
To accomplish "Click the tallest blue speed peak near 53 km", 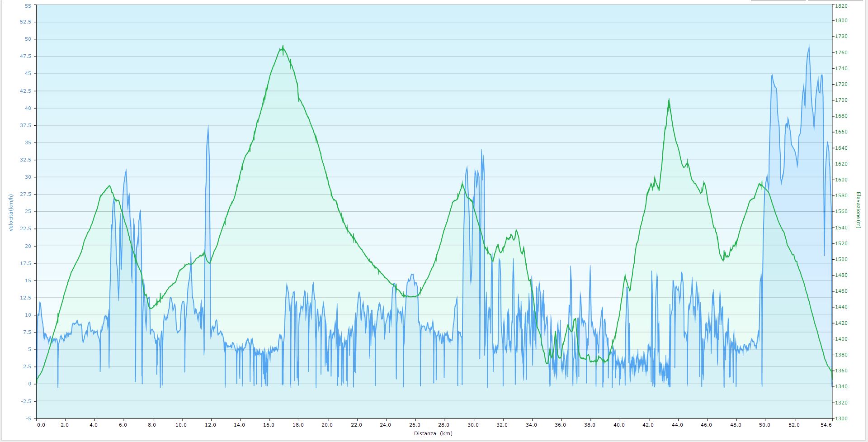I will point(809,46).
